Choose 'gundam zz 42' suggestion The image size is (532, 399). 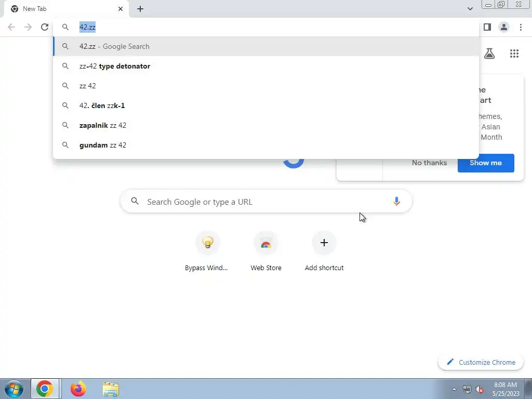pyautogui.click(x=266, y=145)
